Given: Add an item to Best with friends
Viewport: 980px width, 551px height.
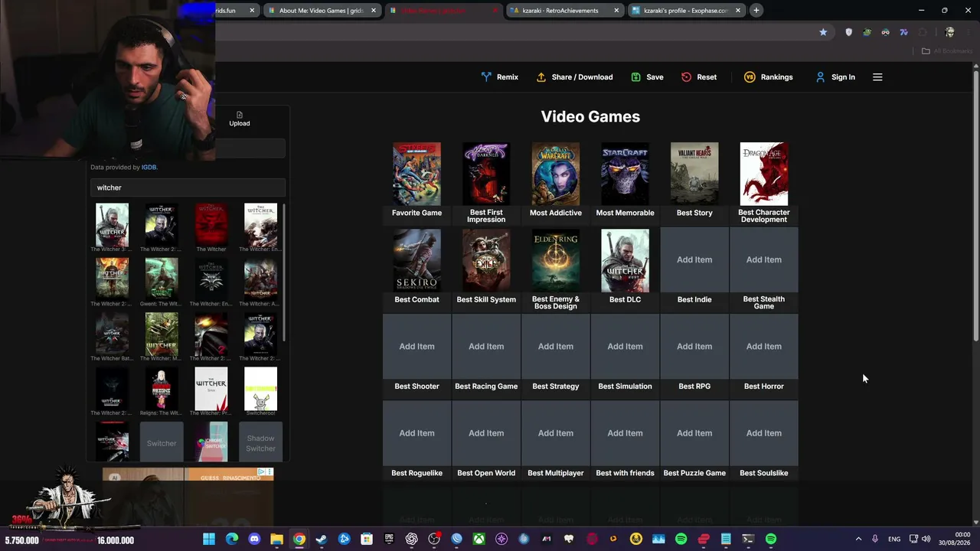Looking at the screenshot, I should [x=625, y=433].
